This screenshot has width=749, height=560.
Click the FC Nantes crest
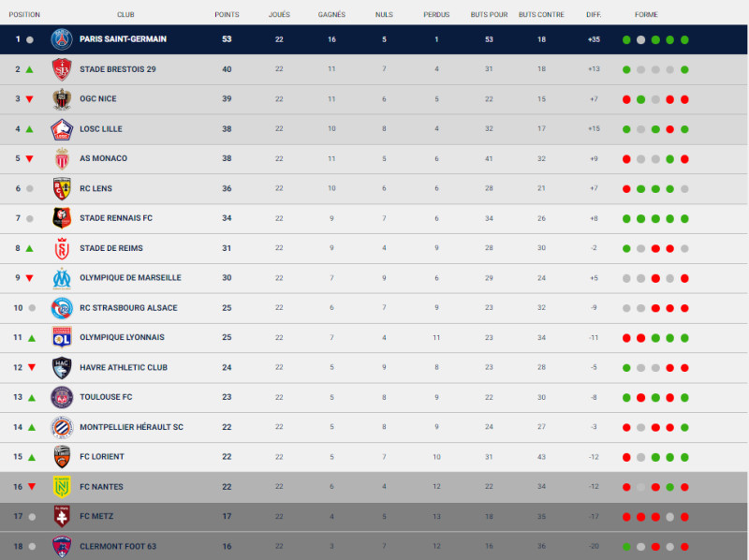pos(62,487)
